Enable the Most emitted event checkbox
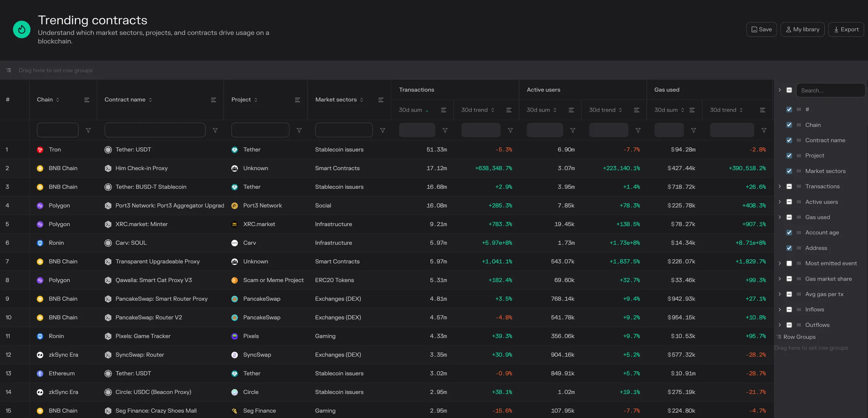 pos(789,263)
